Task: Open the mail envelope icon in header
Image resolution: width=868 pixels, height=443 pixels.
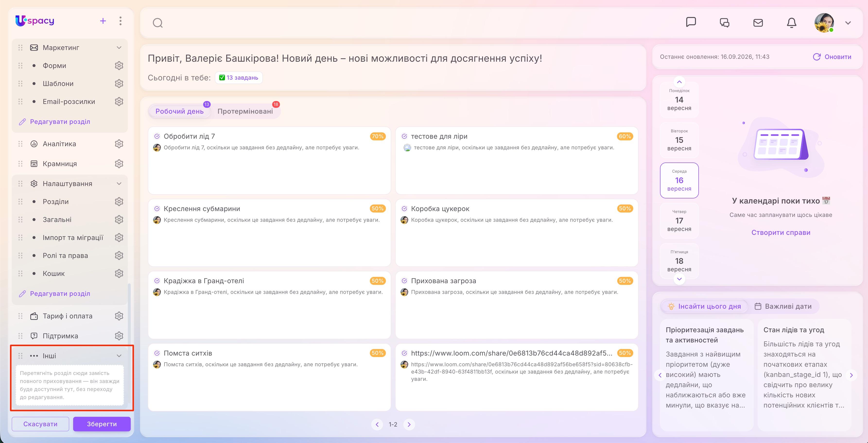Action: [758, 23]
